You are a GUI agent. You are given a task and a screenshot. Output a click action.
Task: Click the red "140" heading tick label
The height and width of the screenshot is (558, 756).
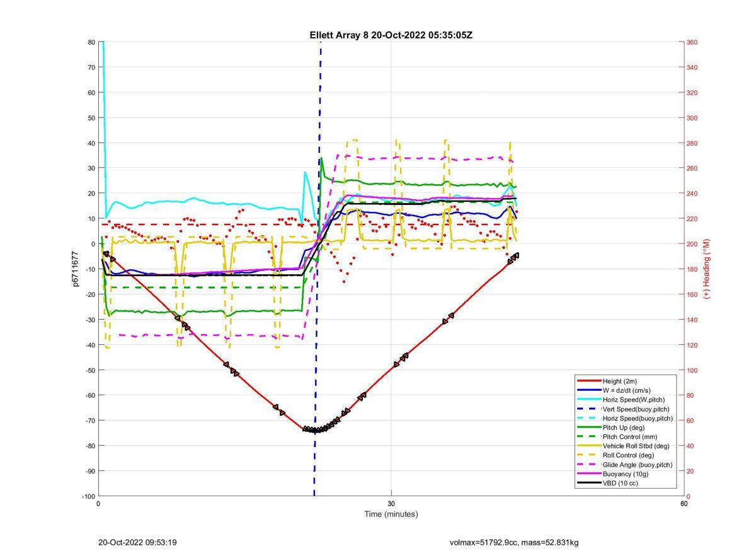[692, 320]
